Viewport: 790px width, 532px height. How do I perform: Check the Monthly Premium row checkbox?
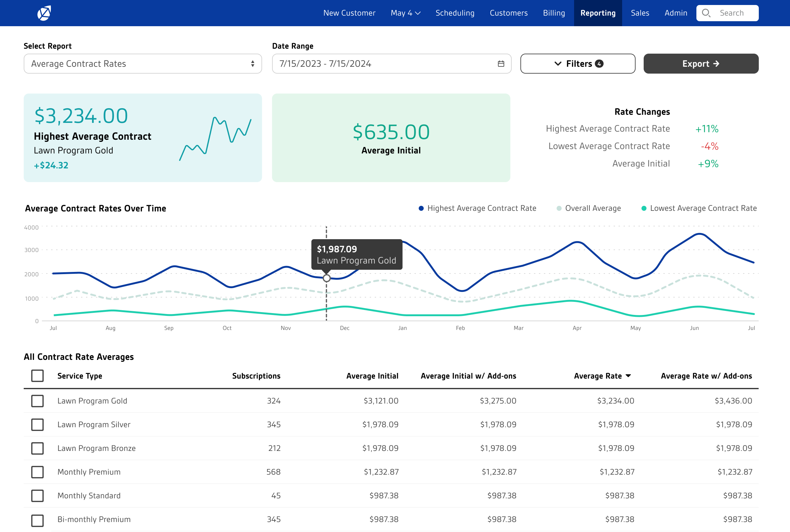point(37,472)
